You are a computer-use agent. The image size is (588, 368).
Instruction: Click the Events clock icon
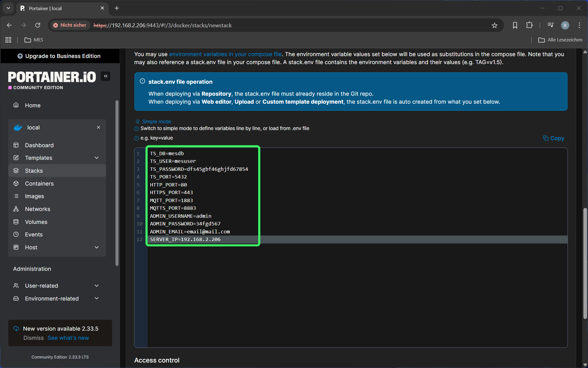16,234
